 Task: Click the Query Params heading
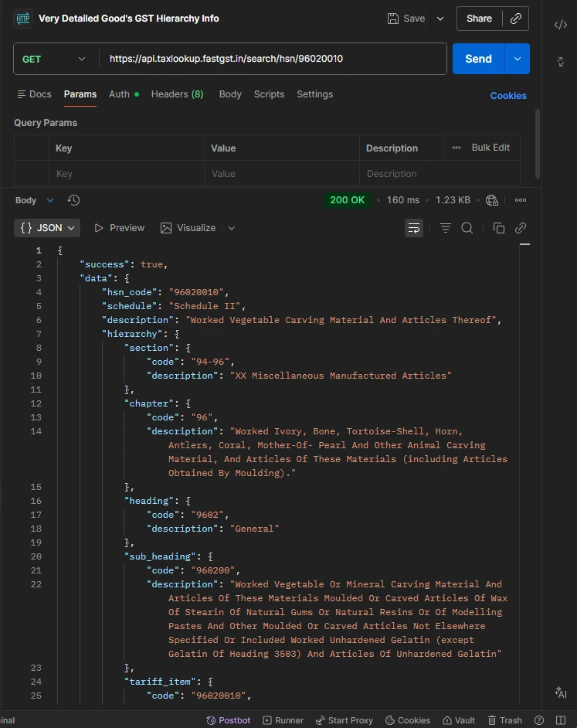46,123
